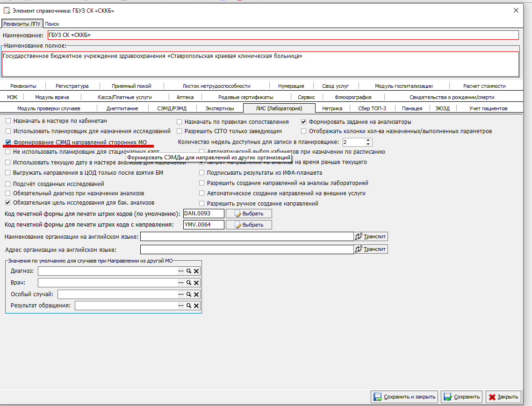Check Разрешить ручное создание направлений
The height and width of the screenshot is (406, 532).
tap(202, 204)
